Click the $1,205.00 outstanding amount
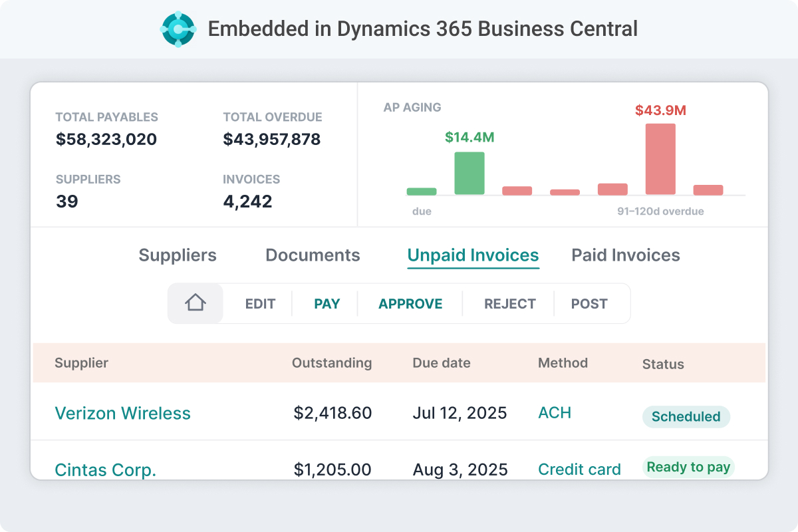Image resolution: width=798 pixels, height=532 pixels. click(332, 469)
